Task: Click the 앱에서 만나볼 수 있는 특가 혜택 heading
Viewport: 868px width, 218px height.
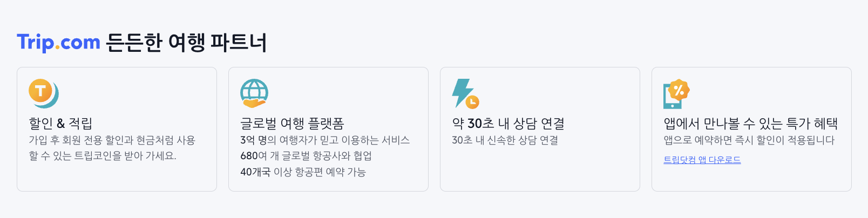Action: point(750,124)
